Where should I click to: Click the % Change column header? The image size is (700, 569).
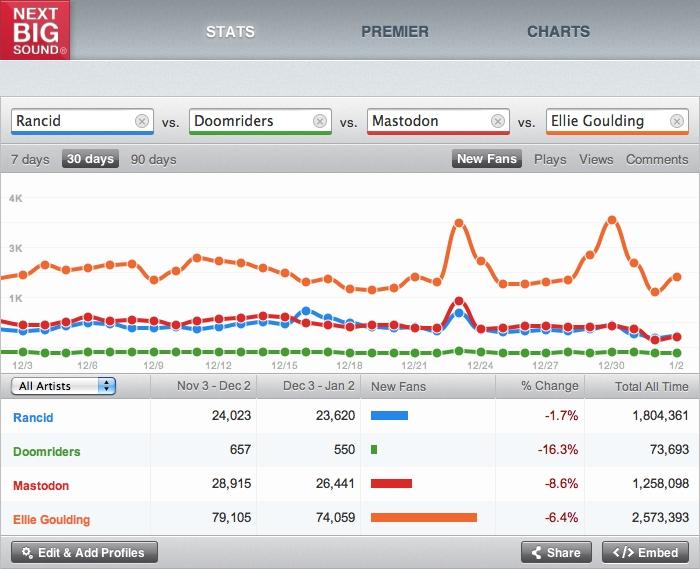click(x=550, y=386)
